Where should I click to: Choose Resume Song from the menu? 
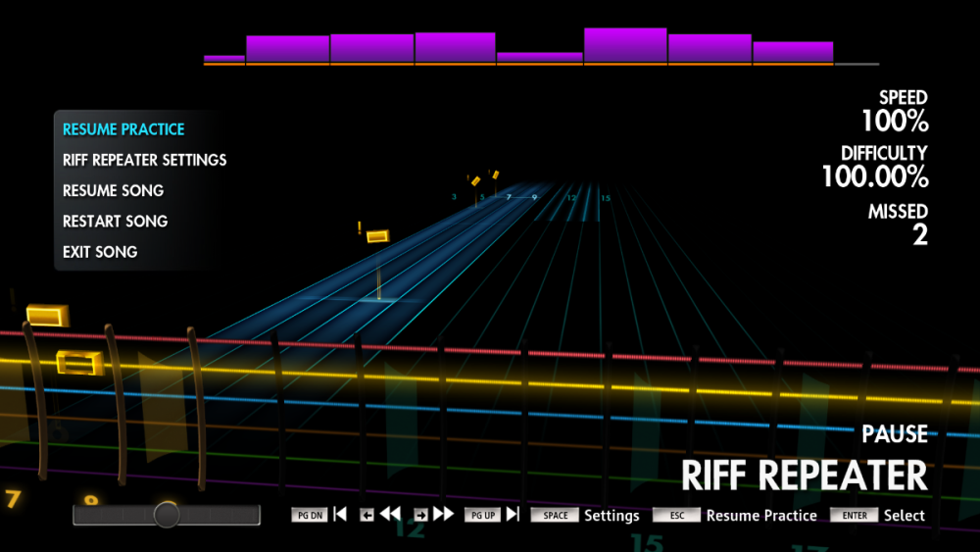coord(113,190)
